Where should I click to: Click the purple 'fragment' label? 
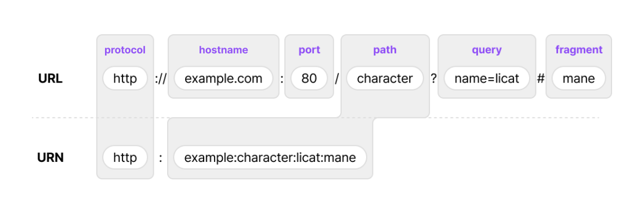click(578, 50)
